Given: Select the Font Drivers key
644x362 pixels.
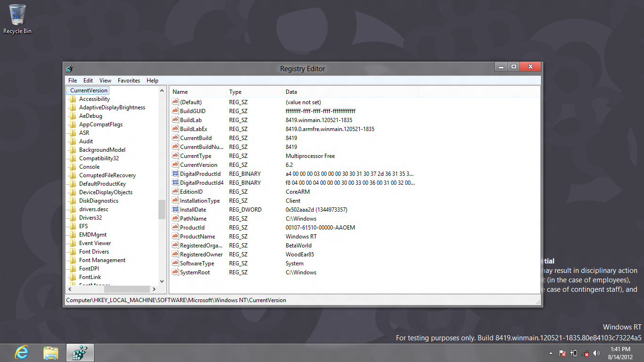Looking at the screenshot, I should (x=94, y=252).
